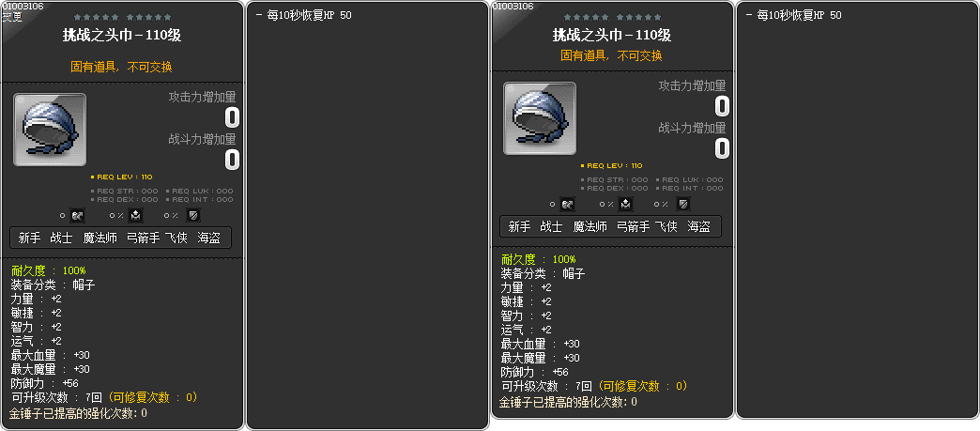
Task: Click the boss damage icon in untagged tooltip
Action: pyautogui.click(x=568, y=205)
